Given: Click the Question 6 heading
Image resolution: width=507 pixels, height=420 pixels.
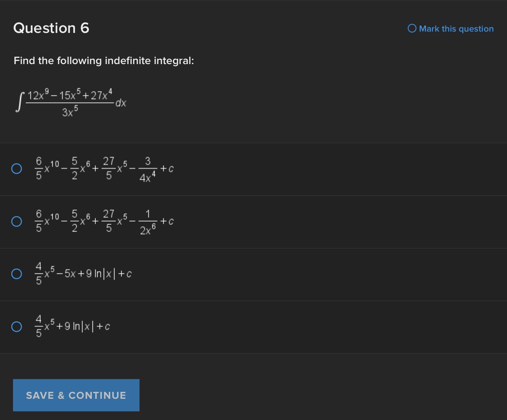Looking at the screenshot, I should point(51,28).
